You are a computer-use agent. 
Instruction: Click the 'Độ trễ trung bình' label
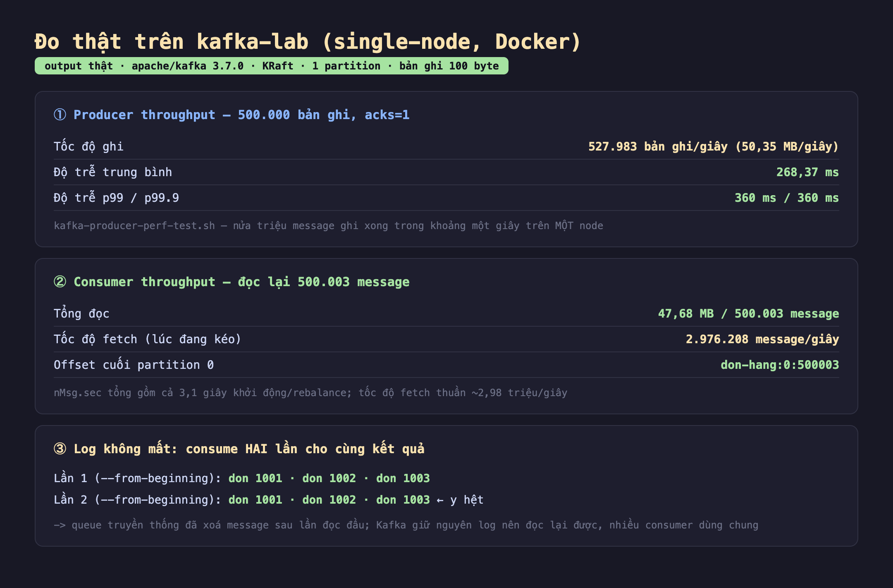point(113,172)
